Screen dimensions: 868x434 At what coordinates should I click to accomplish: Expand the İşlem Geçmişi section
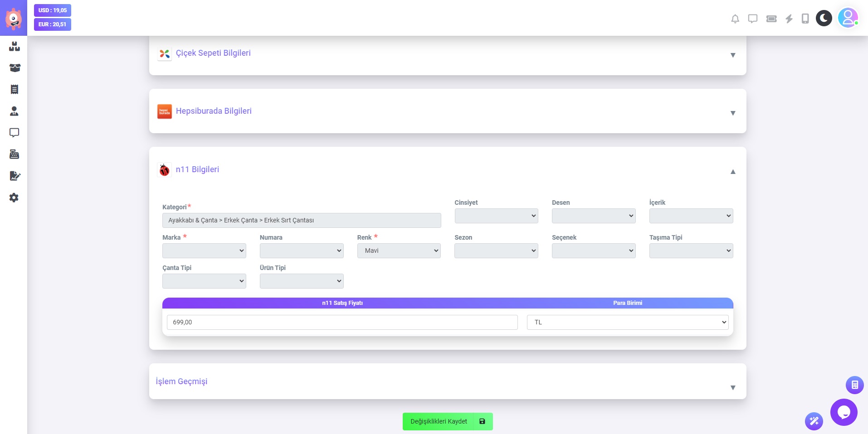point(732,388)
